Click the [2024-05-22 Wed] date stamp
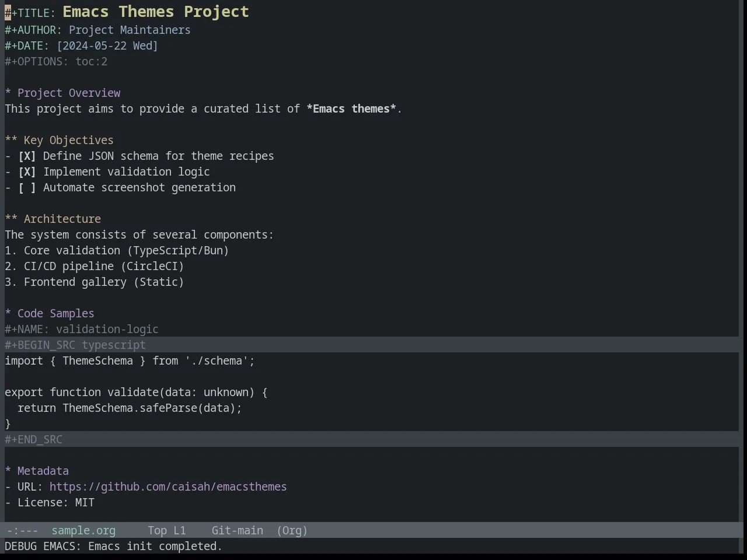 107,45
